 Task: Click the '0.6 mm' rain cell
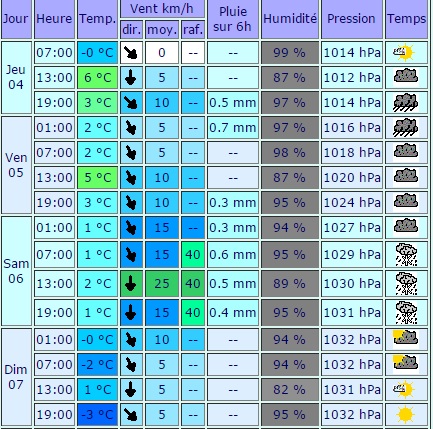(x=233, y=255)
